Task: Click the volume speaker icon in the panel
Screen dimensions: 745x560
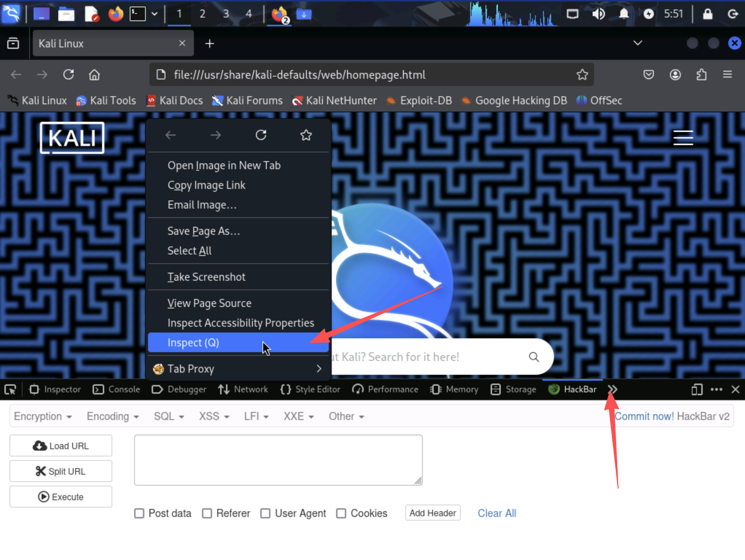Action: pyautogui.click(x=598, y=14)
